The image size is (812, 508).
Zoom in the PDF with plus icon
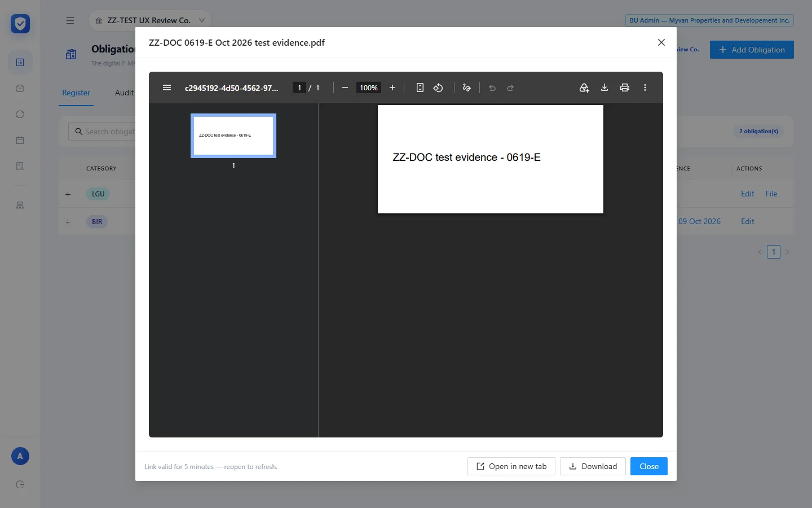point(392,87)
